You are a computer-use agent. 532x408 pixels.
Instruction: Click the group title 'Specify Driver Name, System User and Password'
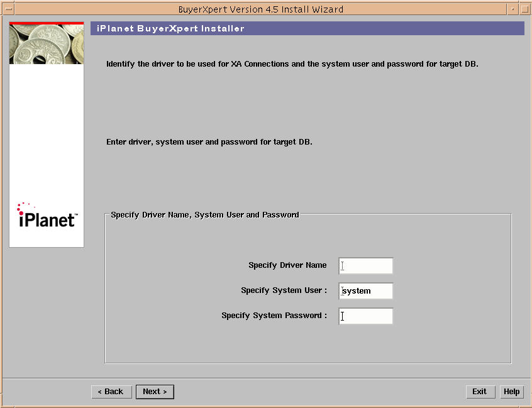point(205,215)
